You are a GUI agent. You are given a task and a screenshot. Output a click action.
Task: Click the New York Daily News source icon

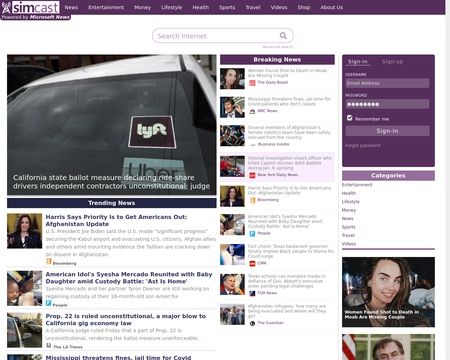point(252,175)
